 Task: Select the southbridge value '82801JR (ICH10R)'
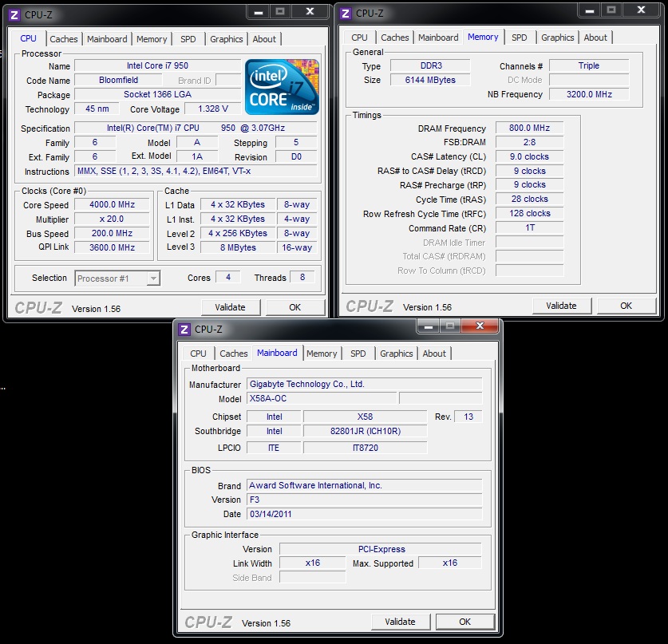click(365, 431)
